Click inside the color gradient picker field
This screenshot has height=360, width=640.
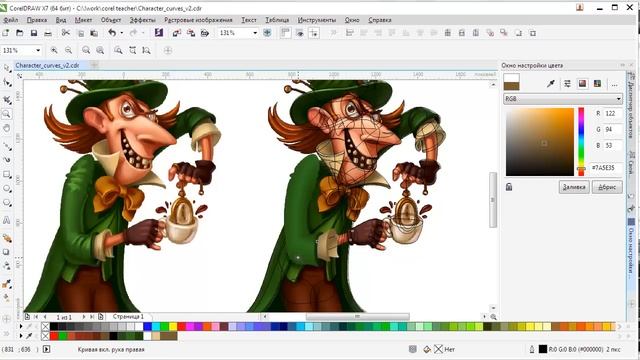(540, 142)
